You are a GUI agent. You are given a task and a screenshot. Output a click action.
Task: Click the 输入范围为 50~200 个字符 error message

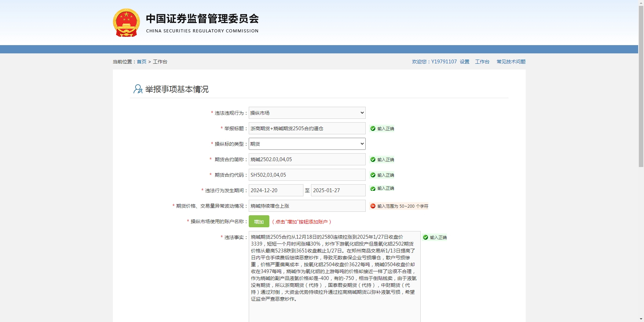point(402,206)
